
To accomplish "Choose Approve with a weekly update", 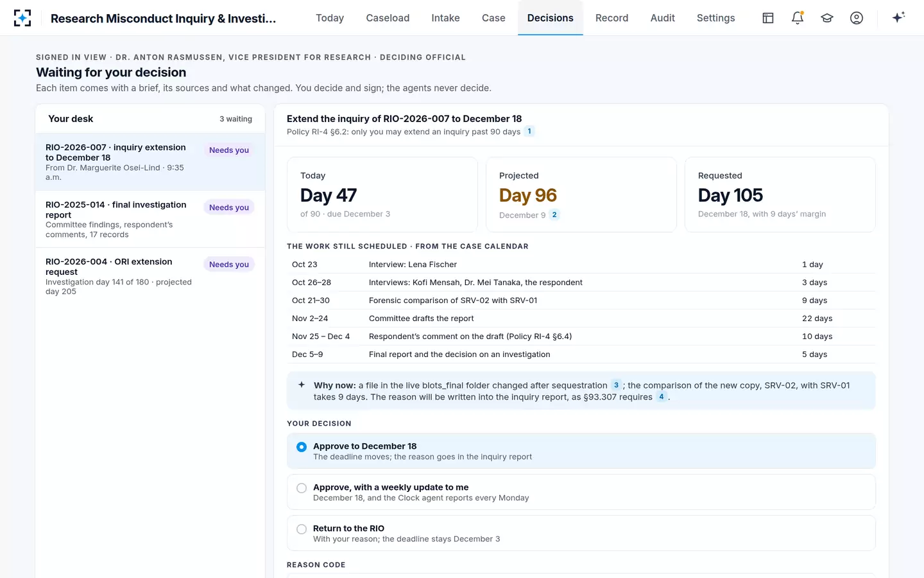I will pos(581,492).
